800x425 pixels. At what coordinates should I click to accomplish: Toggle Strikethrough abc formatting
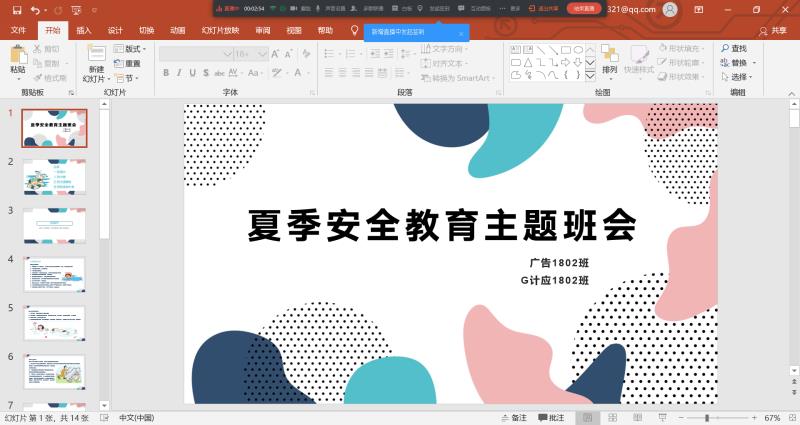click(219, 73)
